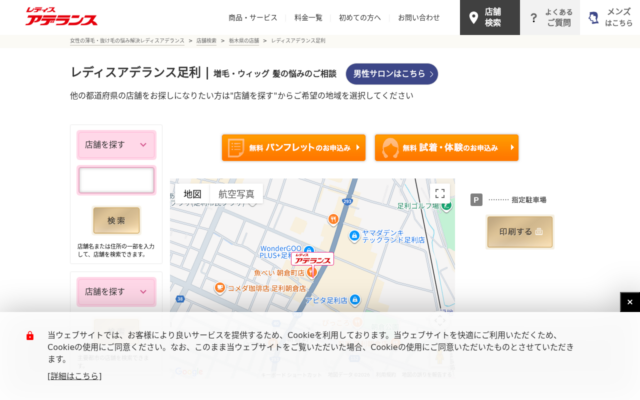Screen dimensions: 640x400
Task: Click the コメダ珈琲店 cafe marker icon
Action: [220, 288]
